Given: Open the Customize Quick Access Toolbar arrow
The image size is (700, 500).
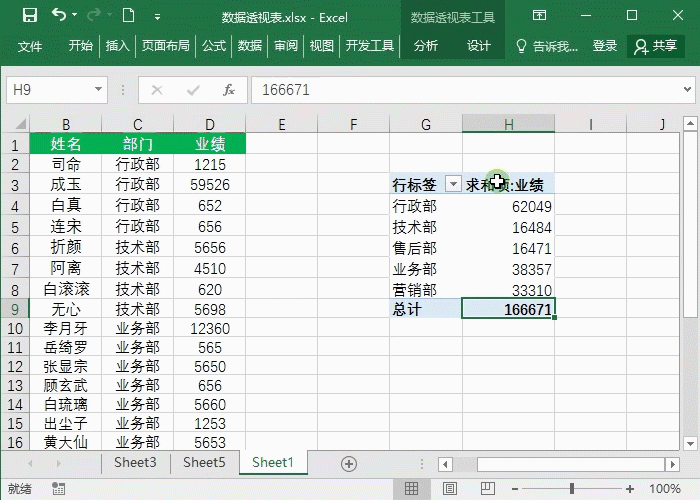Looking at the screenshot, I should click(157, 17).
